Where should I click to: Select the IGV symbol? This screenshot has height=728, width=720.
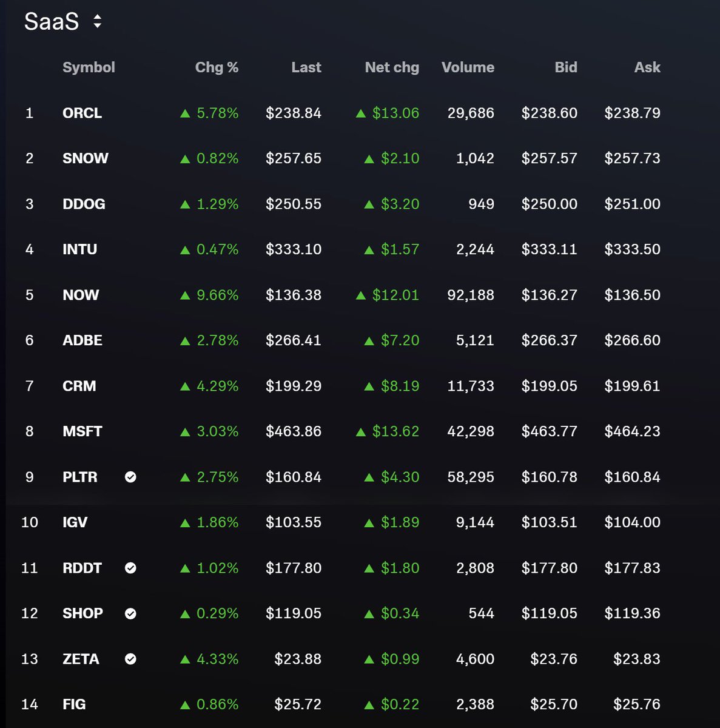point(75,522)
